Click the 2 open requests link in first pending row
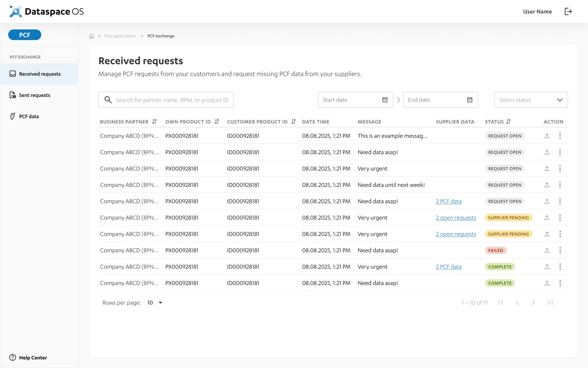Image resolution: width=588 pixels, height=368 pixels. tap(456, 218)
